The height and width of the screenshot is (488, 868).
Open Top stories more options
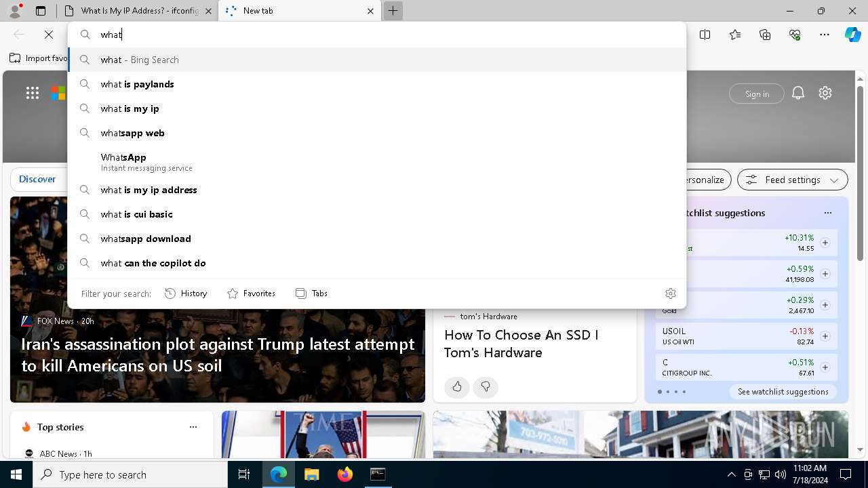(193, 427)
